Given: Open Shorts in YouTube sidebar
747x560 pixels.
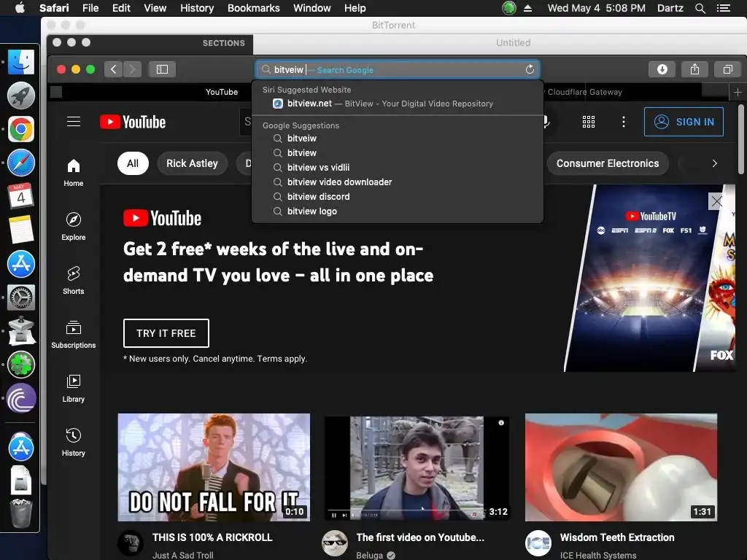Looking at the screenshot, I should click(74, 281).
